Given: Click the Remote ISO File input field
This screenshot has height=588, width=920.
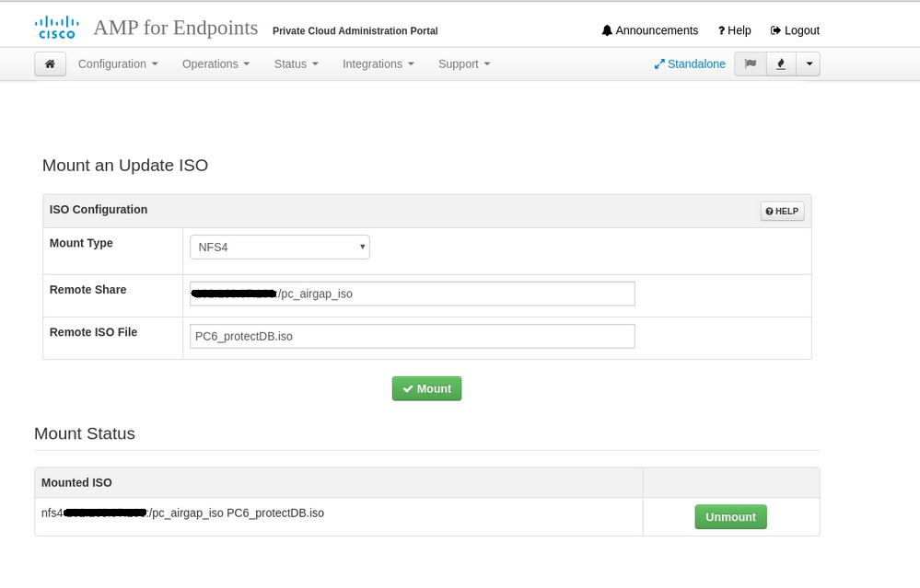Looking at the screenshot, I should click(412, 336).
